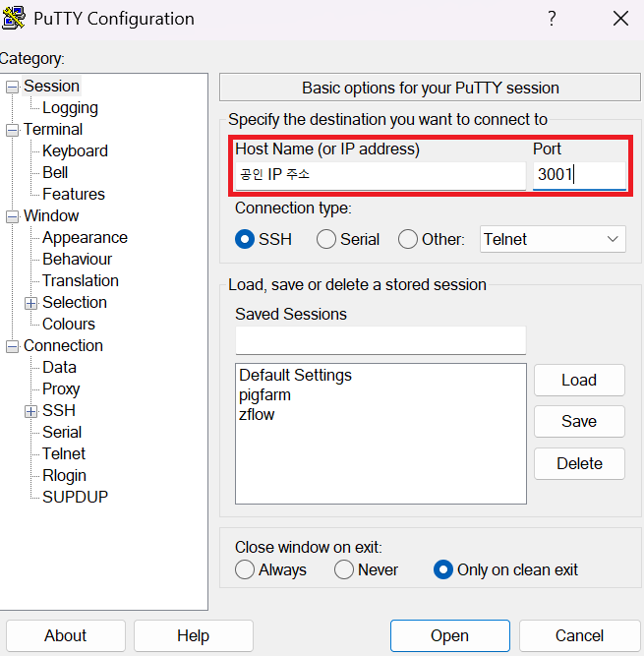This screenshot has width=644, height=656.
Task: Click the PuTTY icon in the title bar
Action: click(x=13, y=18)
